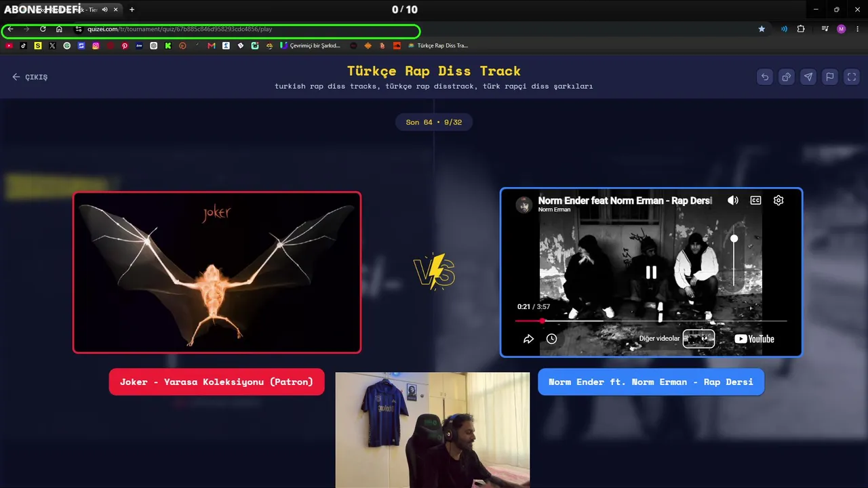Open the browser home page
This screenshot has width=868, height=488.
pyautogui.click(x=59, y=29)
